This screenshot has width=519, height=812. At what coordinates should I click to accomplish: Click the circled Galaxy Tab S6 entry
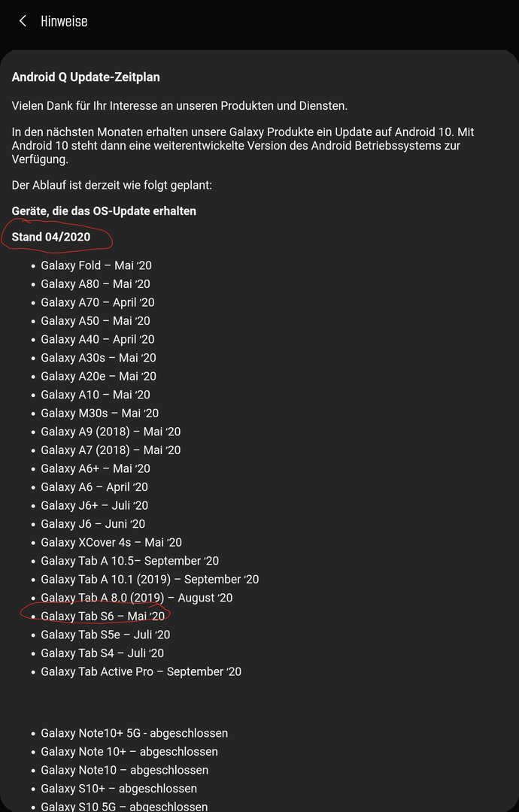(x=102, y=617)
